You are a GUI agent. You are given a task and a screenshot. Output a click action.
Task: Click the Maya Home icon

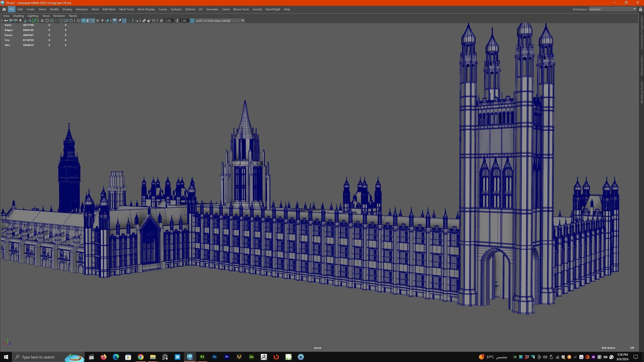point(4,9)
